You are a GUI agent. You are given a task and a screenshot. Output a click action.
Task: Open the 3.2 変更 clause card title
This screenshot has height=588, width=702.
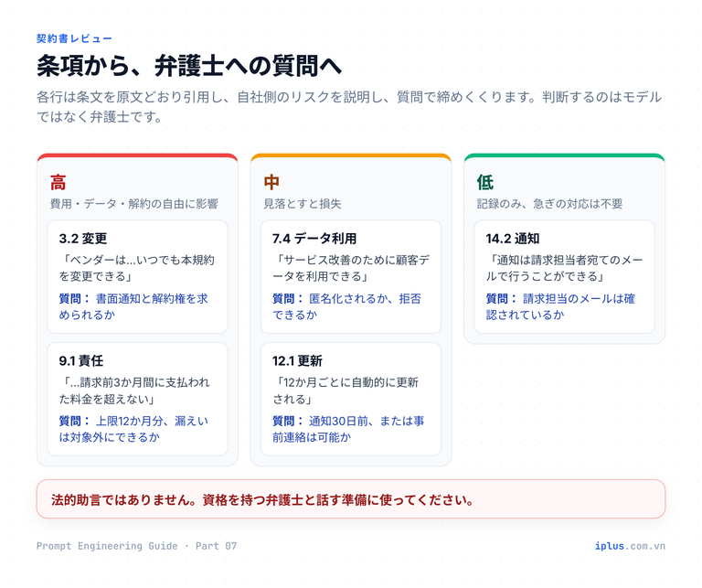[x=83, y=239]
